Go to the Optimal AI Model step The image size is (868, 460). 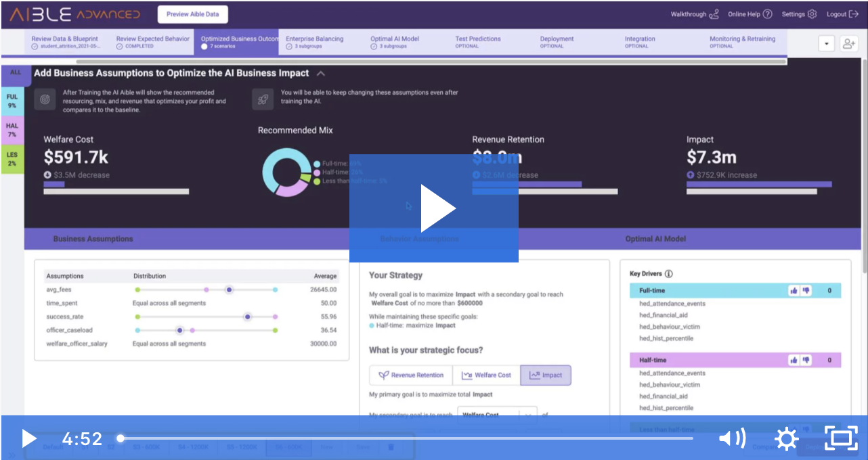coord(394,42)
